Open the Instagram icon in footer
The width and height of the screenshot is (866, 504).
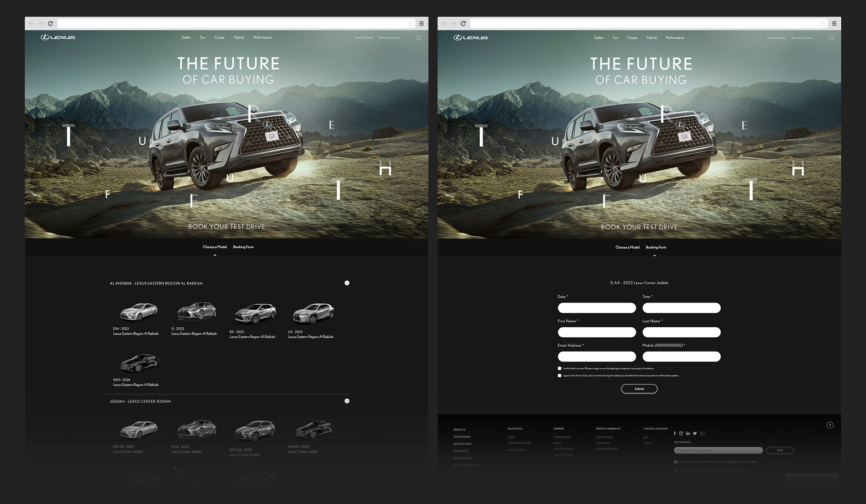tap(681, 433)
